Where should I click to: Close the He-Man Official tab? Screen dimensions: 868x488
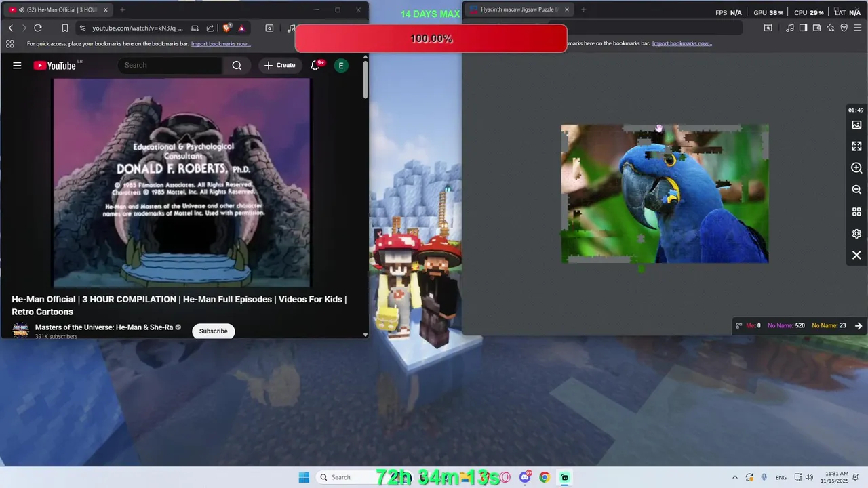105,10
